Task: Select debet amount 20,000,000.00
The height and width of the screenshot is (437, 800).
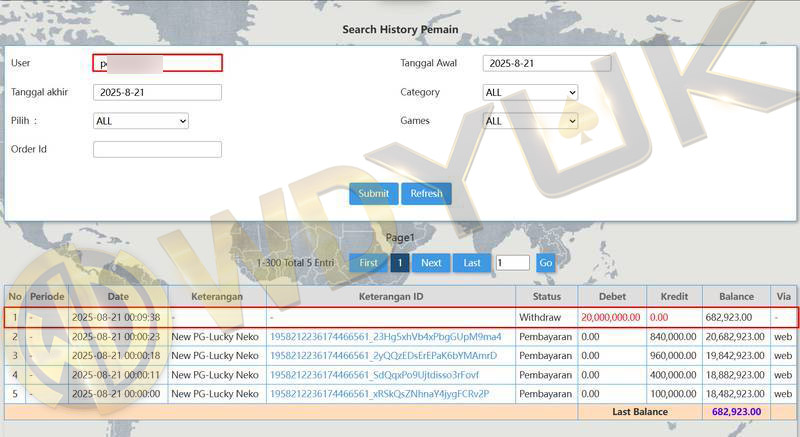Action: point(610,317)
